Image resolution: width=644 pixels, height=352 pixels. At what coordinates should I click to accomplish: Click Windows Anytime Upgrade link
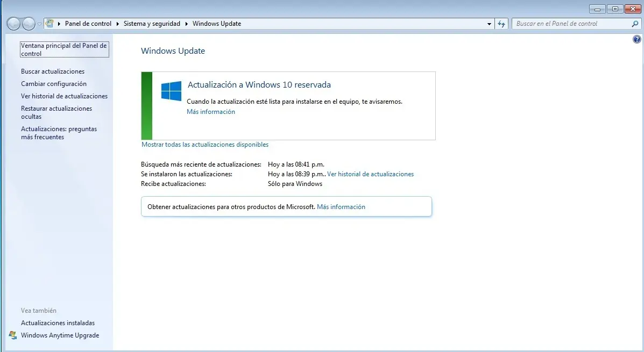(x=60, y=335)
